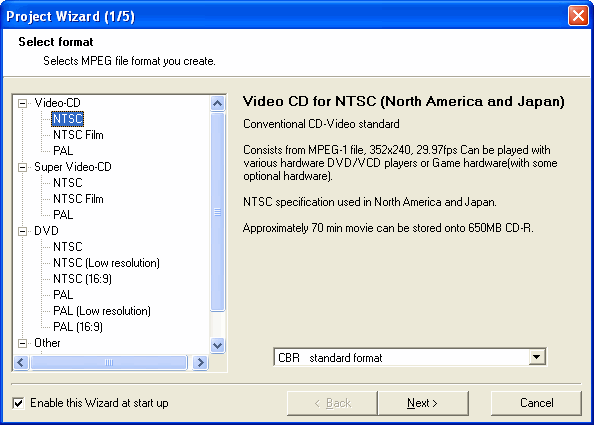Close the Project Wizard dialog
The width and height of the screenshot is (594, 425).
578,16
